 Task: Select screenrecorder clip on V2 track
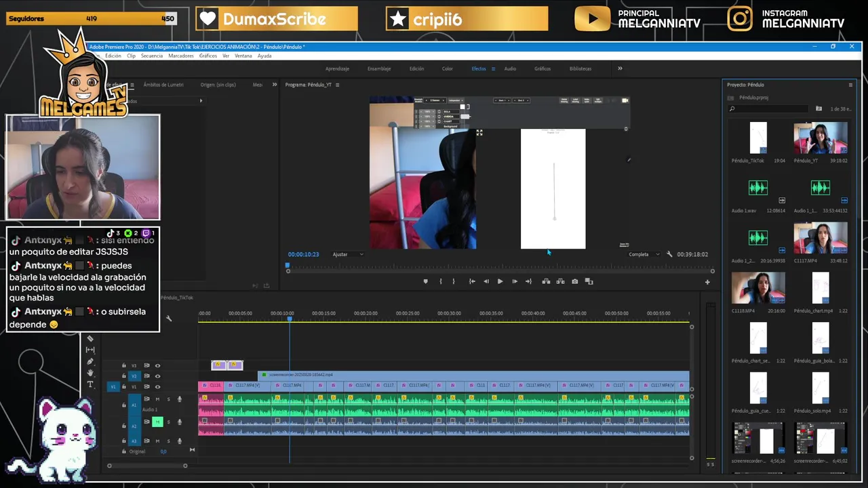(473, 375)
